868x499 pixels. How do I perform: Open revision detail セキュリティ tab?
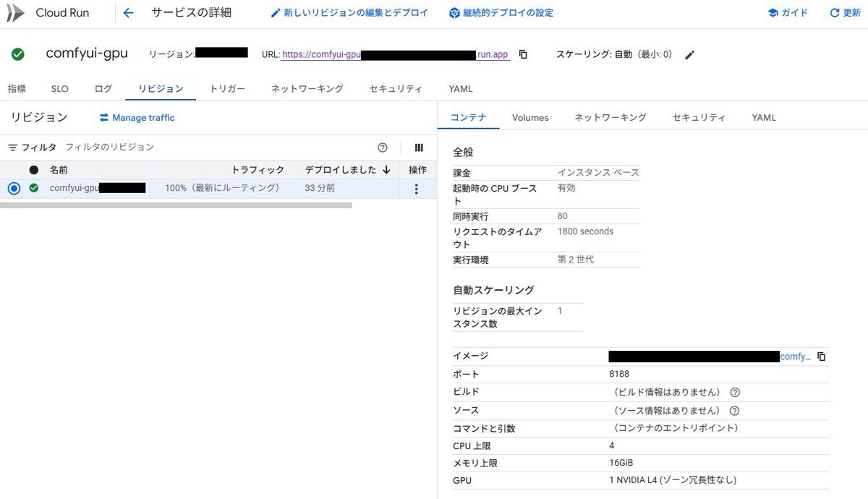pyautogui.click(x=699, y=117)
